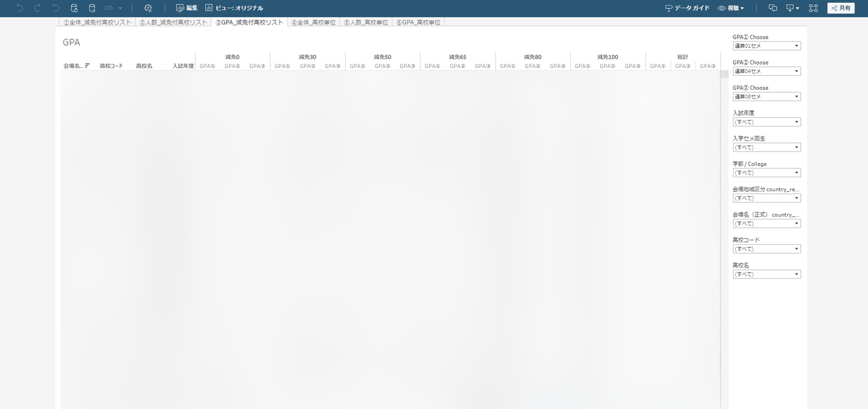The height and width of the screenshot is (409, 868).
Task: Click the 共有 share button
Action: tap(841, 8)
